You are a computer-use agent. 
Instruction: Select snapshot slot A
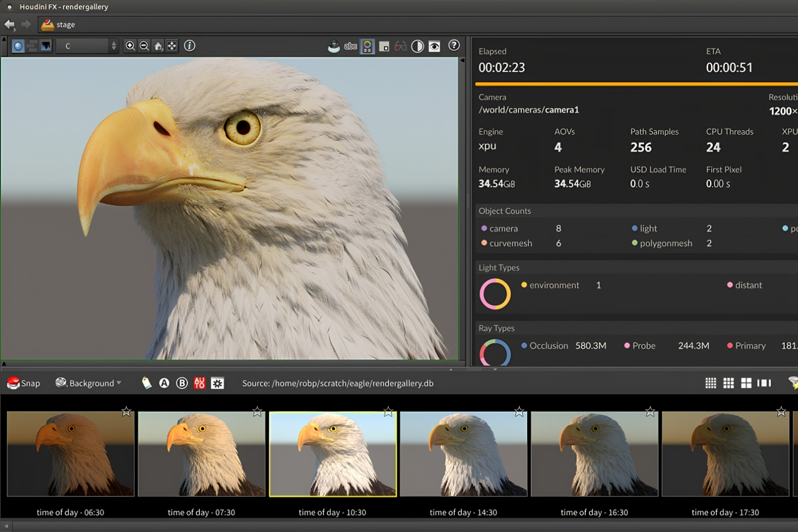(x=164, y=383)
